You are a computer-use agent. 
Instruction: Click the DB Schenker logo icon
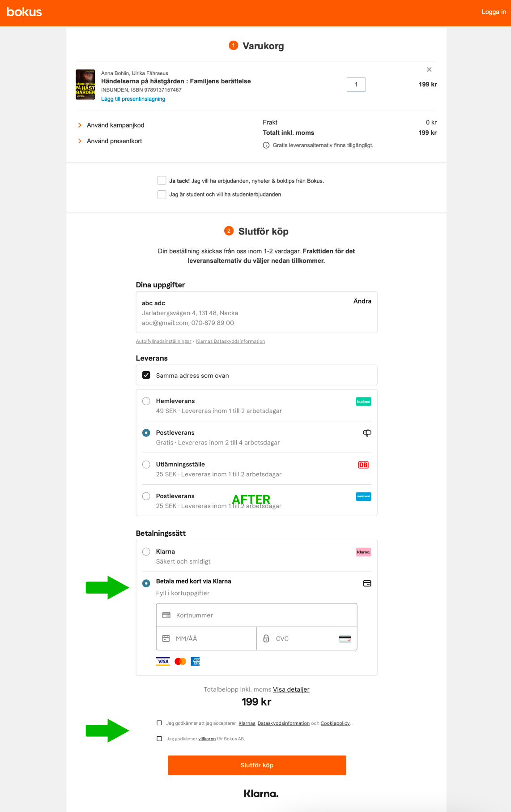(x=363, y=465)
